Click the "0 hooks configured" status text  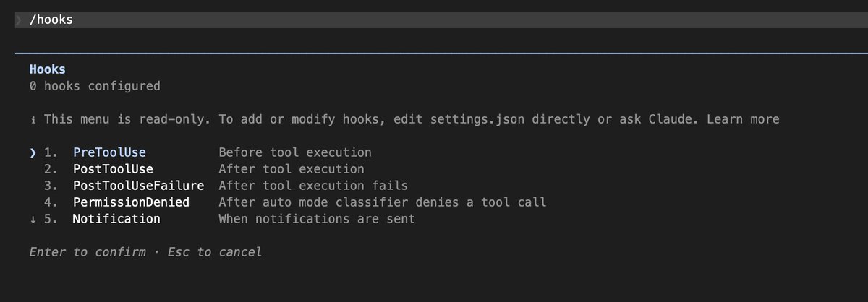(95, 86)
